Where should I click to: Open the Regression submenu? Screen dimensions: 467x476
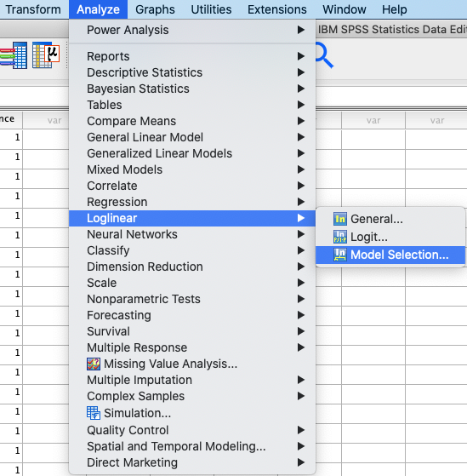pyautogui.click(x=192, y=202)
